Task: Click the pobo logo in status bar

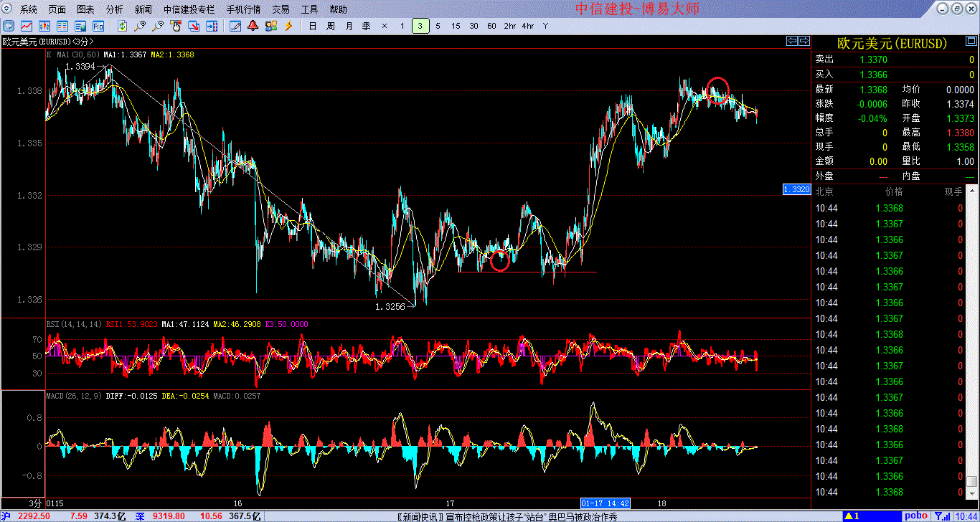Action: point(915,516)
